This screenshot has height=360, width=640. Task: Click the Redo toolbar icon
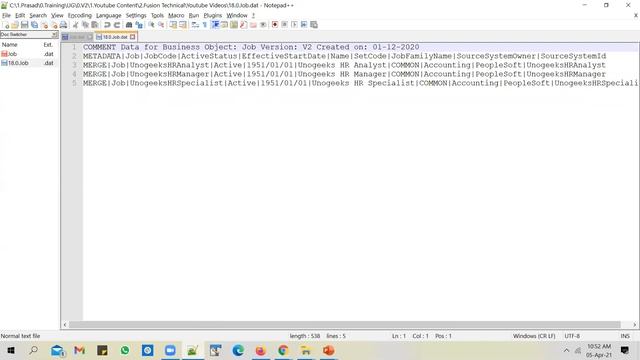pos(117,25)
